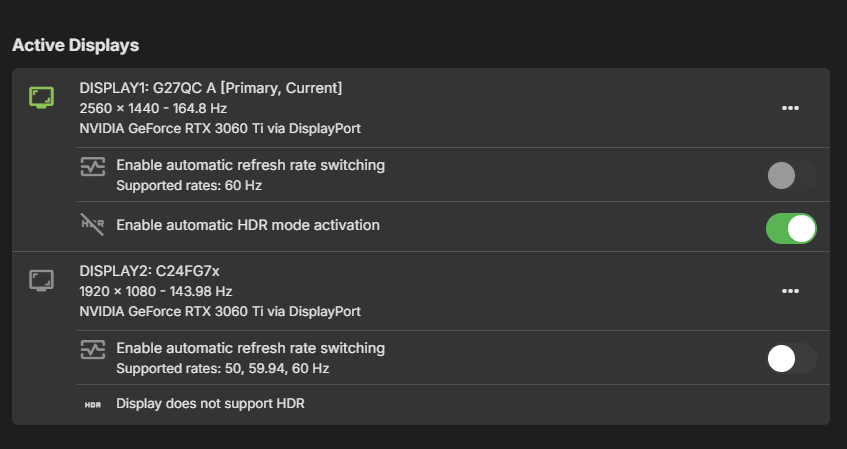The height and width of the screenshot is (449, 847).
Task: Enable automatic refresh rate switching for DISPLAY2
Action: point(791,358)
